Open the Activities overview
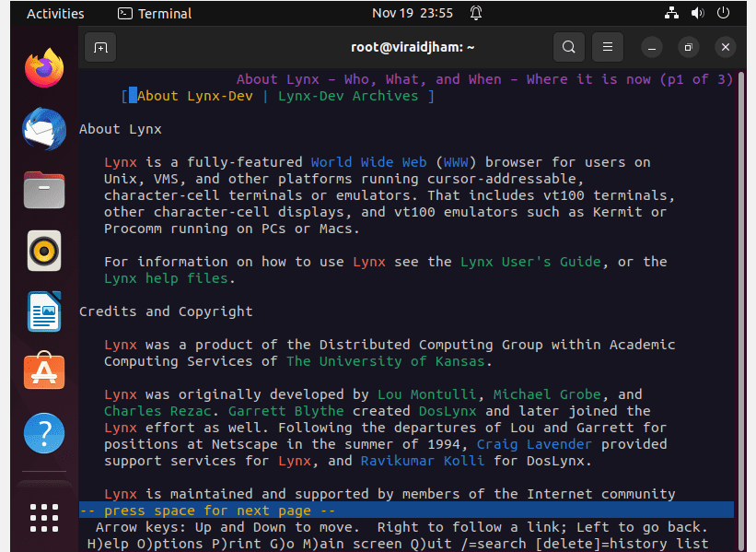Screen dimensions: 756x552 [55, 14]
